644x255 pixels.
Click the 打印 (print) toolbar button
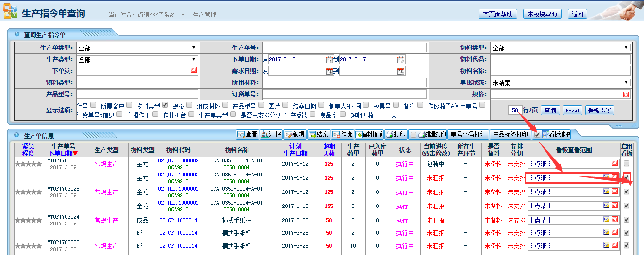[x=396, y=134]
